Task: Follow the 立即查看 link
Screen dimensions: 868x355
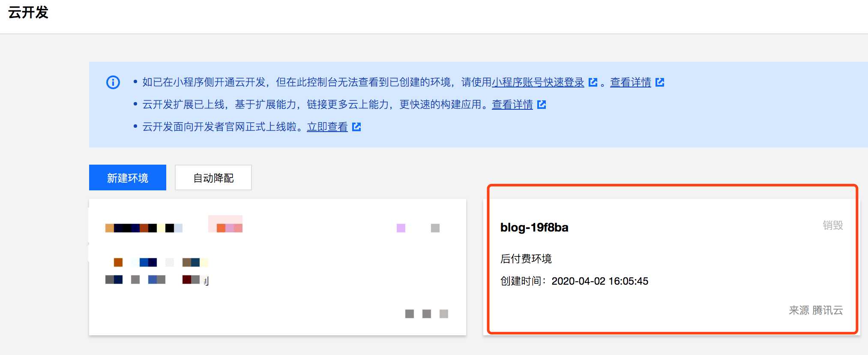Action: pyautogui.click(x=327, y=127)
